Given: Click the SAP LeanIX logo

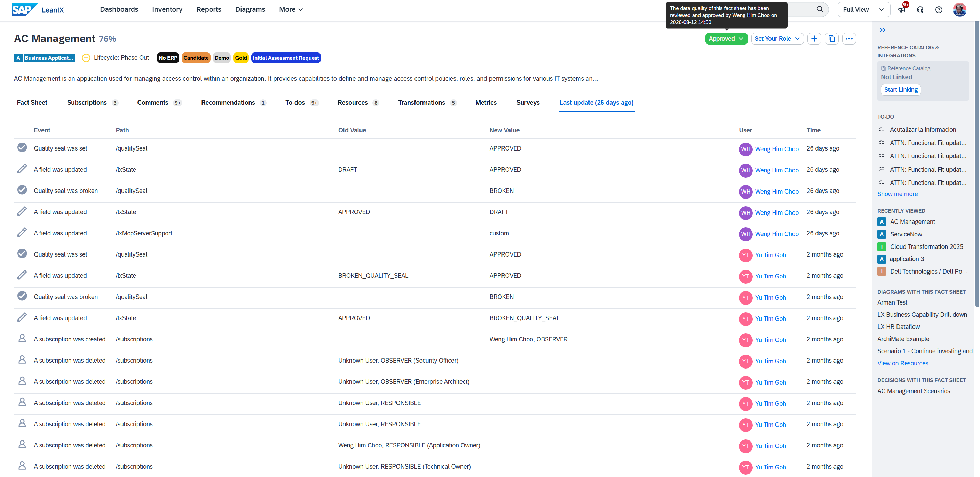Looking at the screenshot, I should [x=38, y=9].
